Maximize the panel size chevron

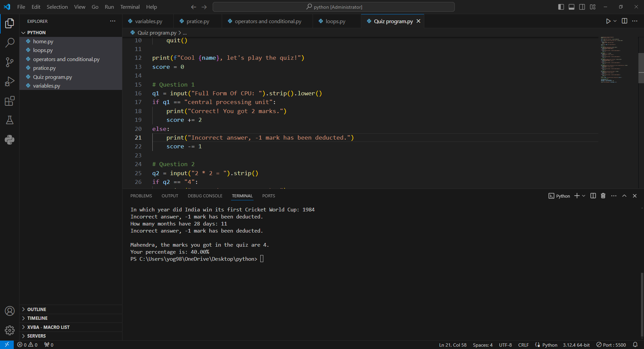click(624, 196)
